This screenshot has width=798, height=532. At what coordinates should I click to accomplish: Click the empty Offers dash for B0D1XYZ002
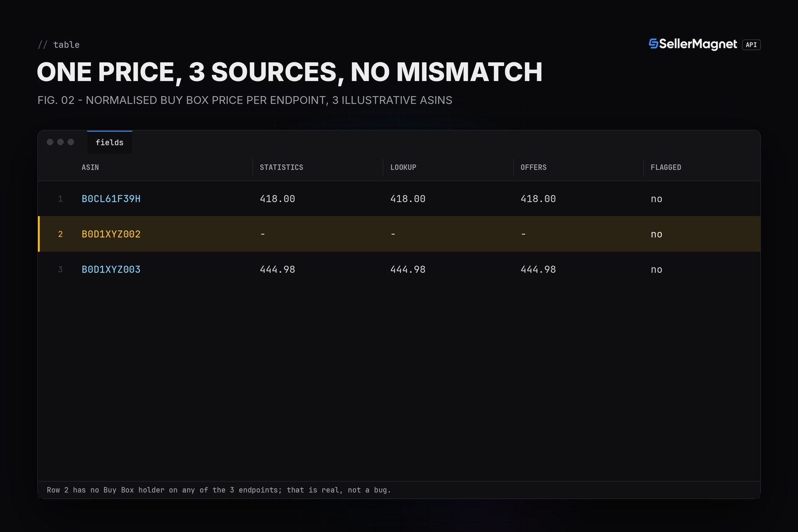(x=524, y=234)
